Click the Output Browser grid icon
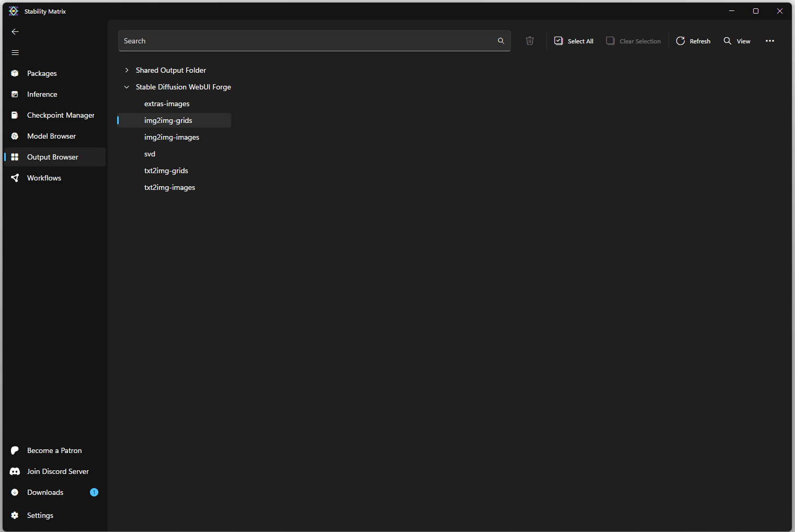 pyautogui.click(x=15, y=157)
